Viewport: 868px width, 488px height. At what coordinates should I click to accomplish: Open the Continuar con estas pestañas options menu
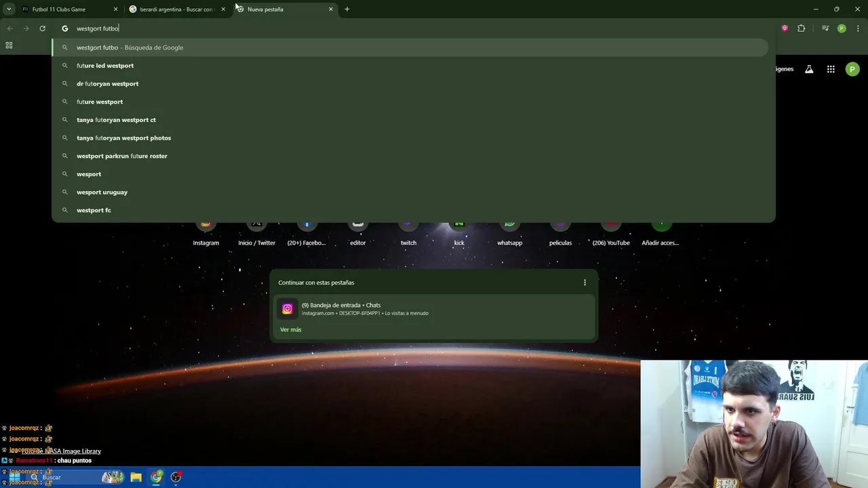pyautogui.click(x=585, y=283)
